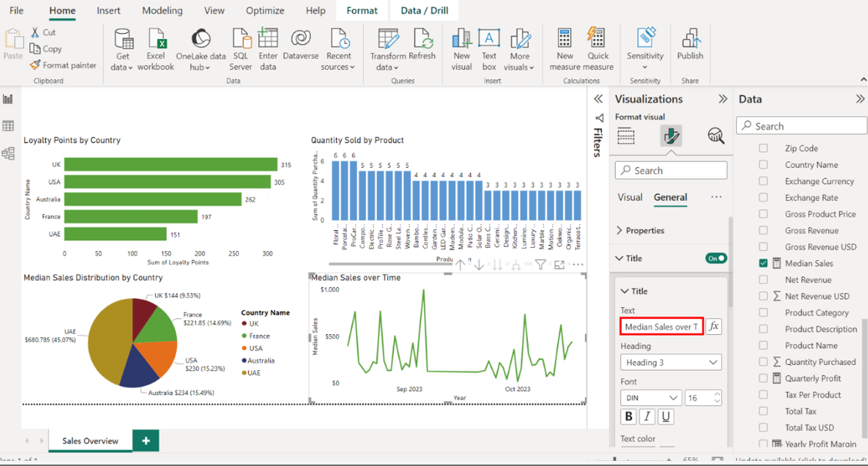The image size is (868, 466).
Task: Open the DIN font dropdown
Action: point(650,398)
